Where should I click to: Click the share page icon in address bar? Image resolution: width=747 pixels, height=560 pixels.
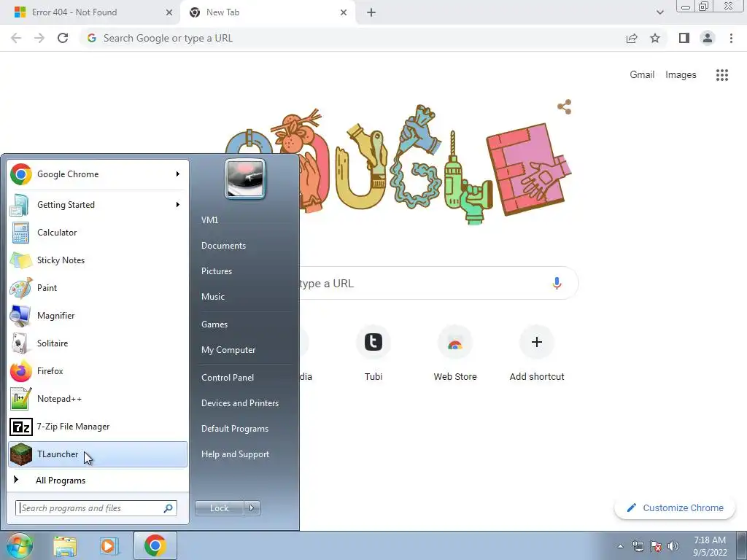point(632,38)
